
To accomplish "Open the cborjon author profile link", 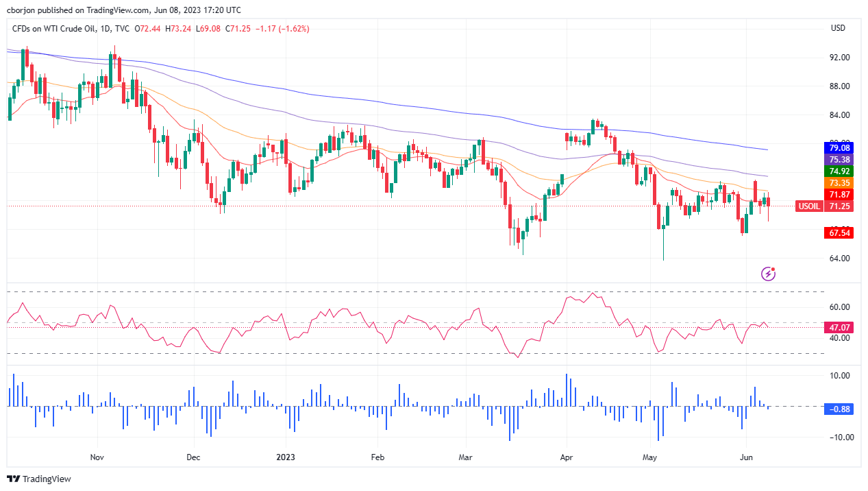I will [x=21, y=10].
